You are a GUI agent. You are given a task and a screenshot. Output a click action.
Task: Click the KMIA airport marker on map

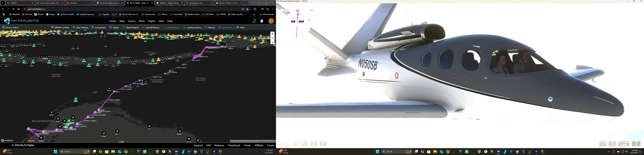point(41,138)
